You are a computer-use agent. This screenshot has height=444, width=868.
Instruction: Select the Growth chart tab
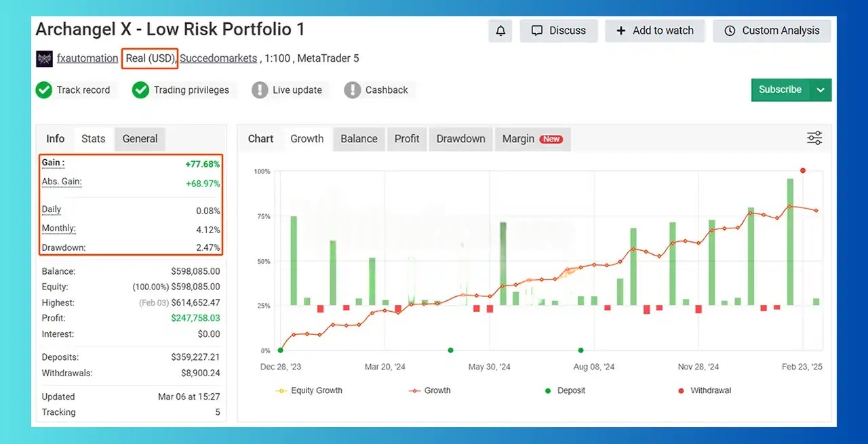click(x=307, y=139)
